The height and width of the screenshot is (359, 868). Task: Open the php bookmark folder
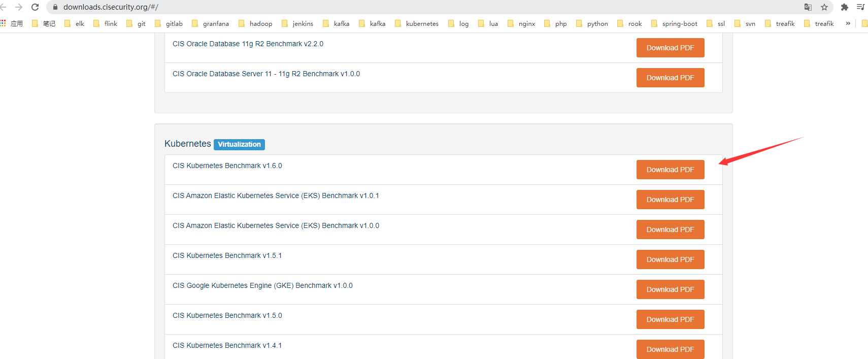point(555,23)
